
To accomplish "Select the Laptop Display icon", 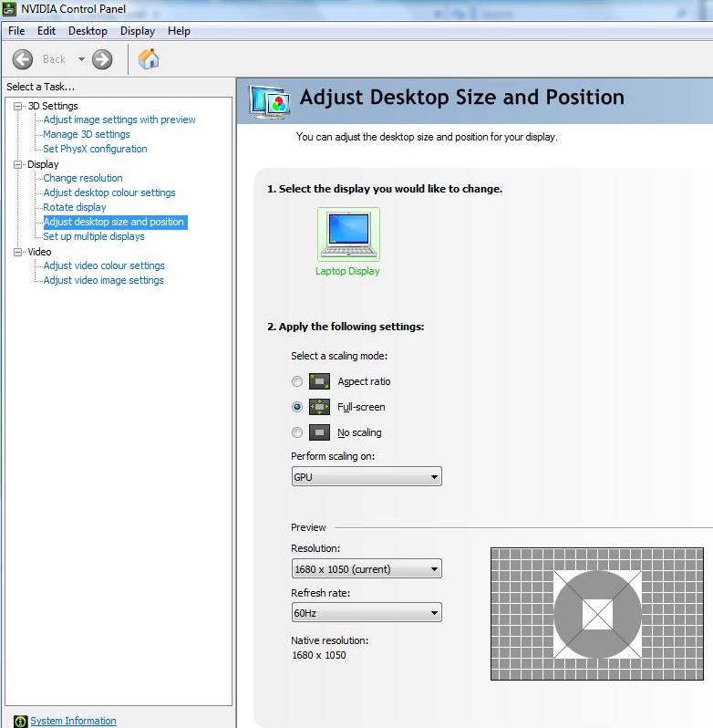I will tap(348, 234).
